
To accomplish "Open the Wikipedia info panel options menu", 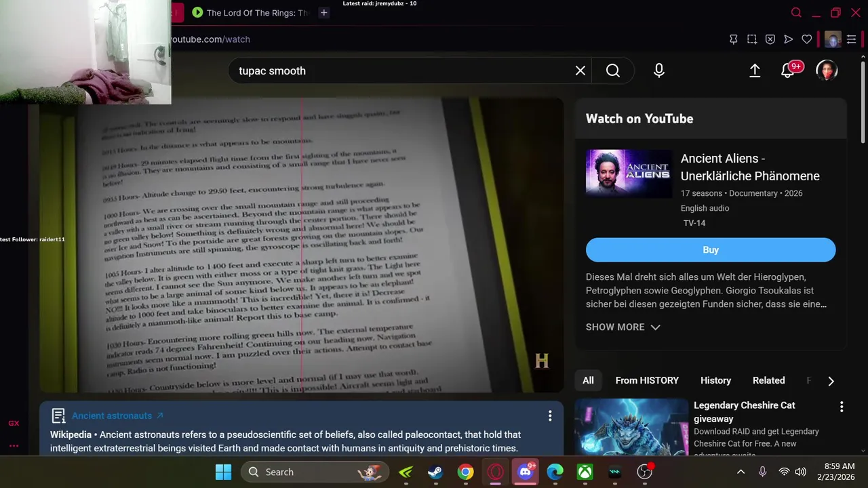I will click(550, 415).
